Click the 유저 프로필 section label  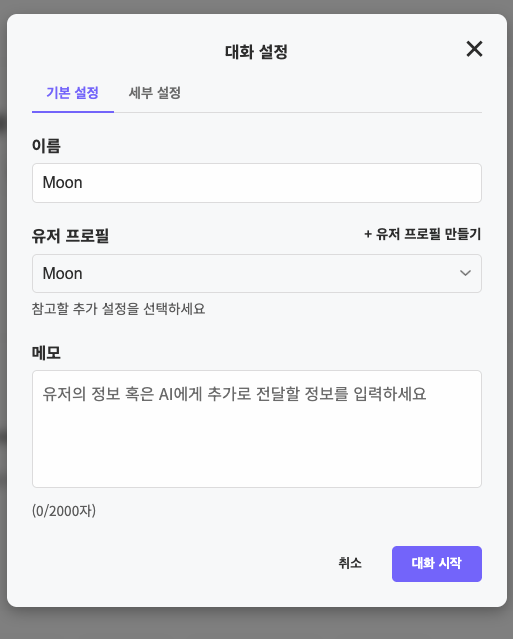70,236
